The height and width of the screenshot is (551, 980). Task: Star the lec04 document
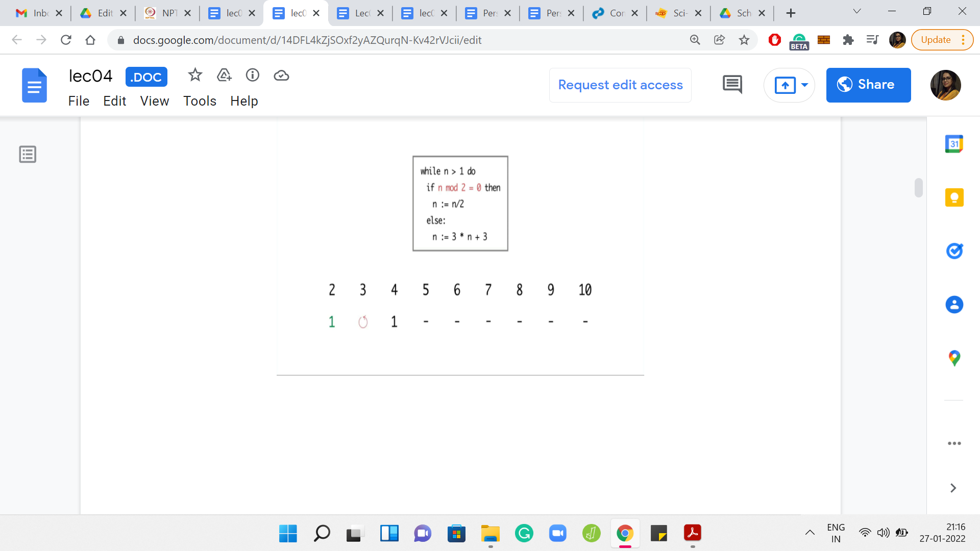[x=195, y=76]
